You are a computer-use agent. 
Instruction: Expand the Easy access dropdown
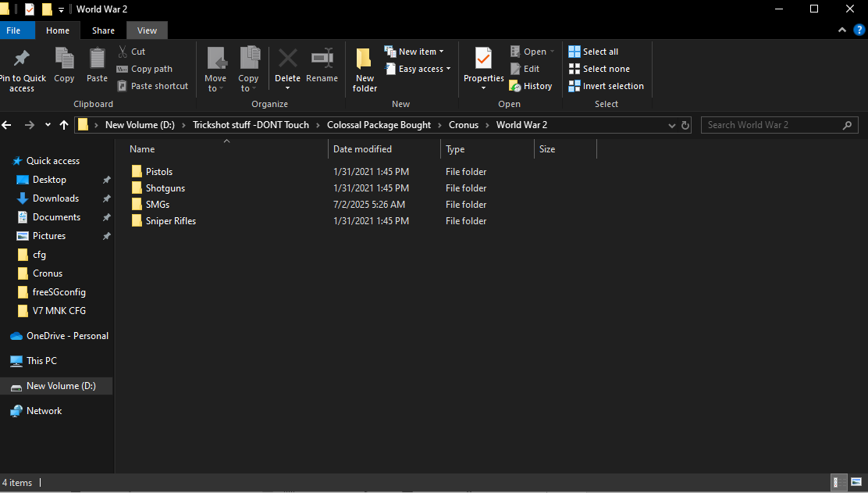pos(448,69)
